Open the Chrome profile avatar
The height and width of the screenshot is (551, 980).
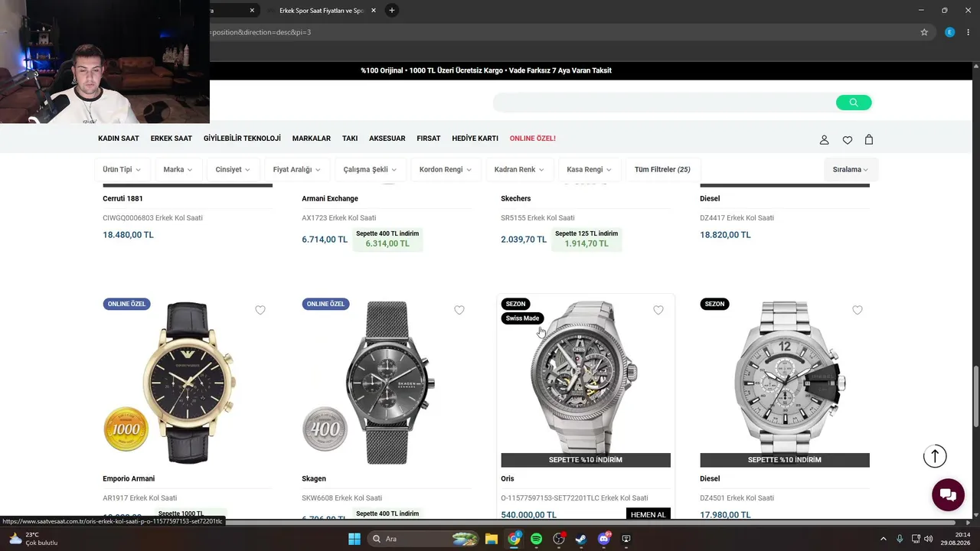pyautogui.click(x=949, y=32)
